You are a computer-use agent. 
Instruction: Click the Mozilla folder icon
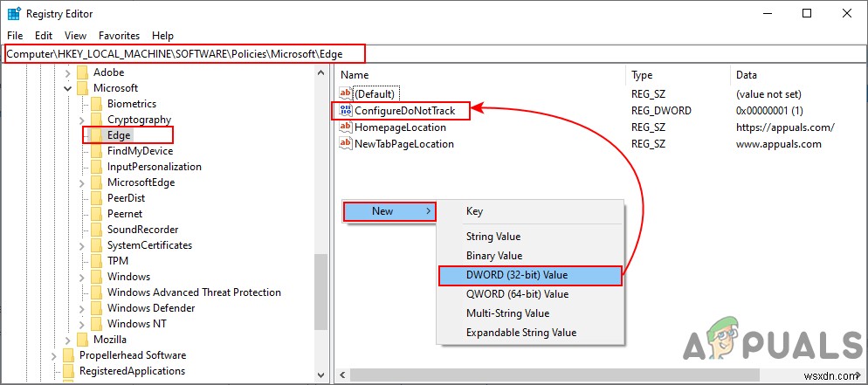click(82, 340)
